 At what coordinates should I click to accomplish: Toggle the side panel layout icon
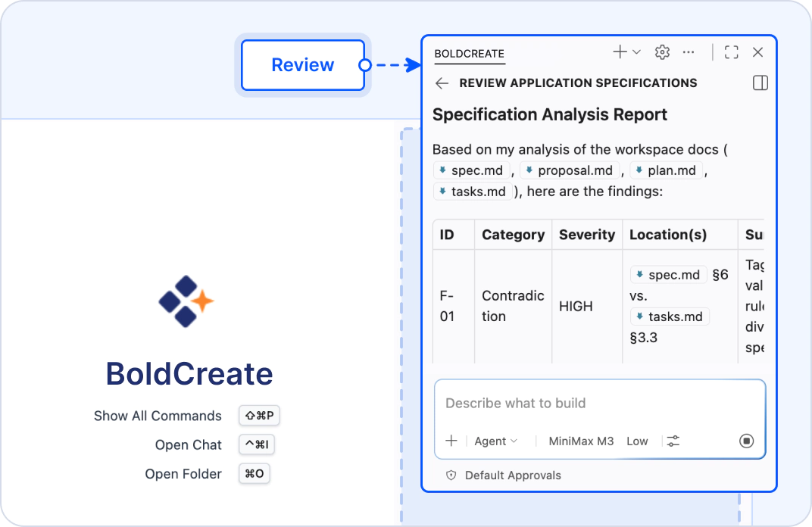760,83
